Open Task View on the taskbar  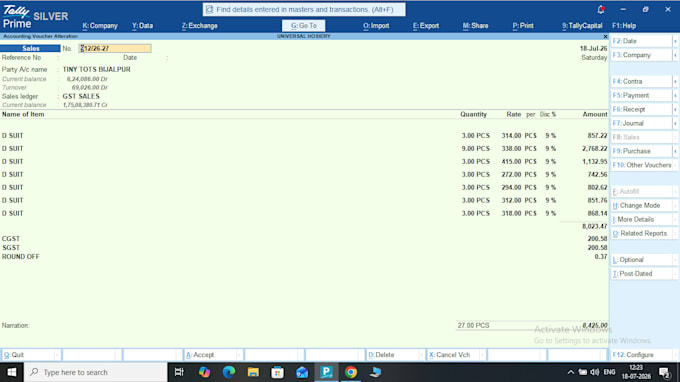179,372
